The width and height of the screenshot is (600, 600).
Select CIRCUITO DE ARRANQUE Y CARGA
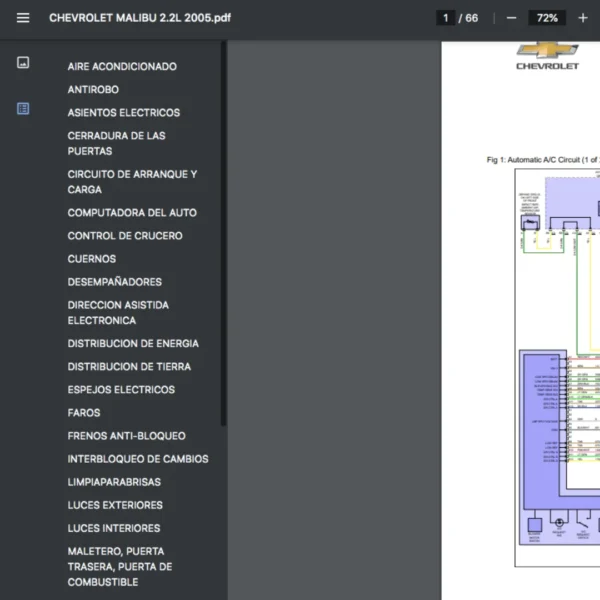tap(132, 181)
